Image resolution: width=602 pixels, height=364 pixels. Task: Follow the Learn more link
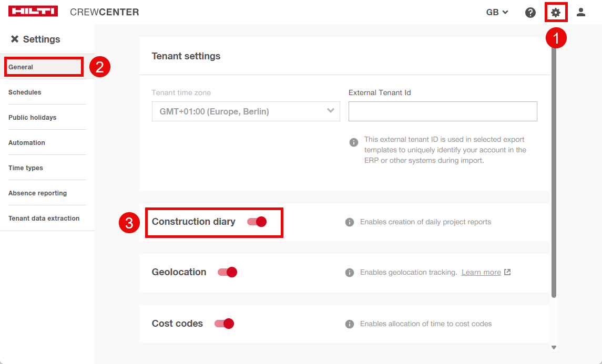[481, 273]
